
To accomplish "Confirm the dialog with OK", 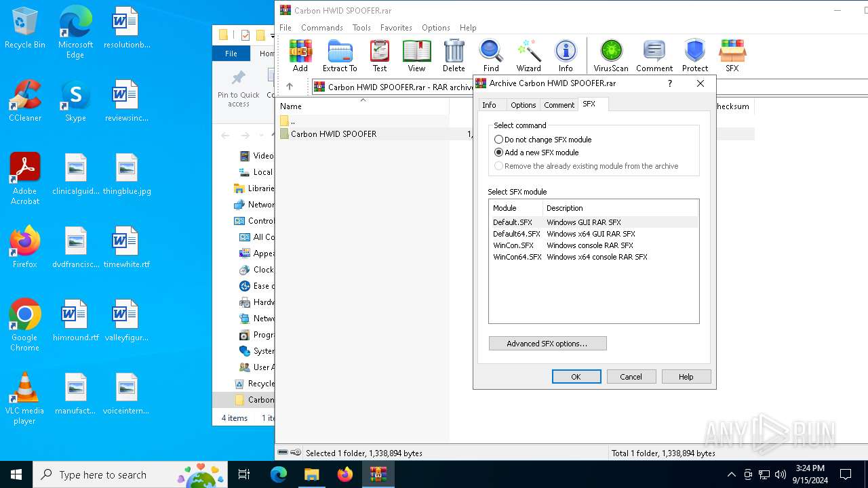I will coord(576,377).
